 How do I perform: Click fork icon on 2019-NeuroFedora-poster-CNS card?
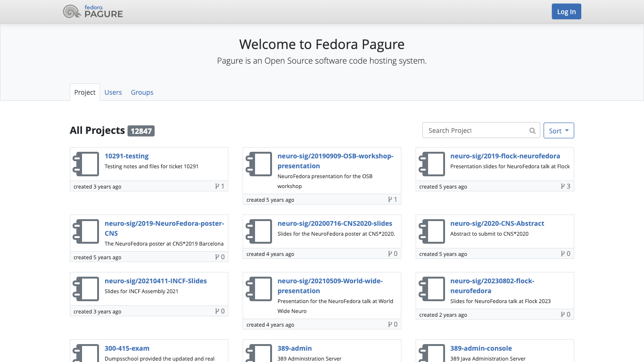pos(217,257)
